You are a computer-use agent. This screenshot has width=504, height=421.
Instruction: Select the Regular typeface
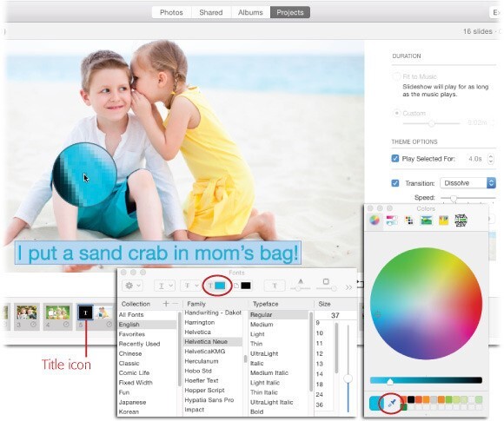coord(278,315)
